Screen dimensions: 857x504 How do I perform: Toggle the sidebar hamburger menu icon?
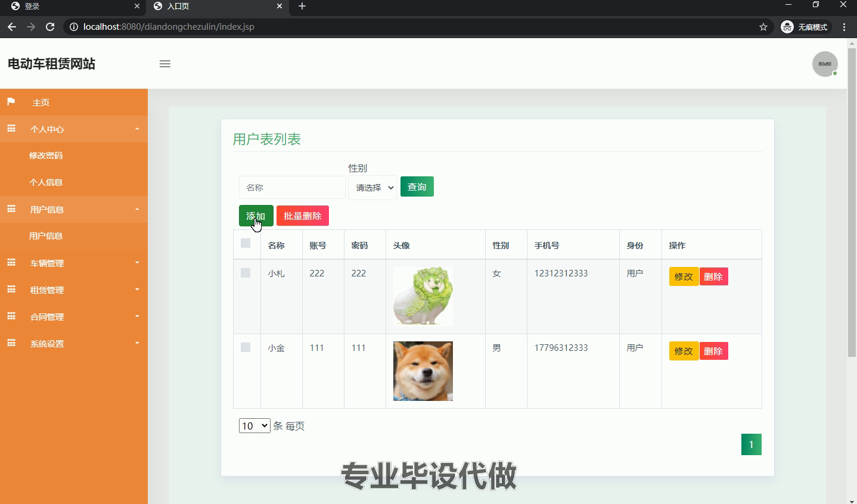(x=165, y=64)
